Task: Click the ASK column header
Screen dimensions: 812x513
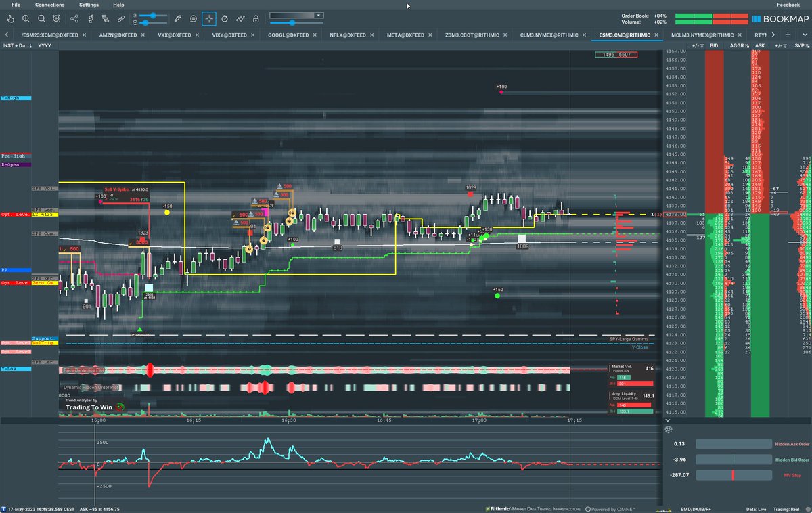Action: pos(760,45)
